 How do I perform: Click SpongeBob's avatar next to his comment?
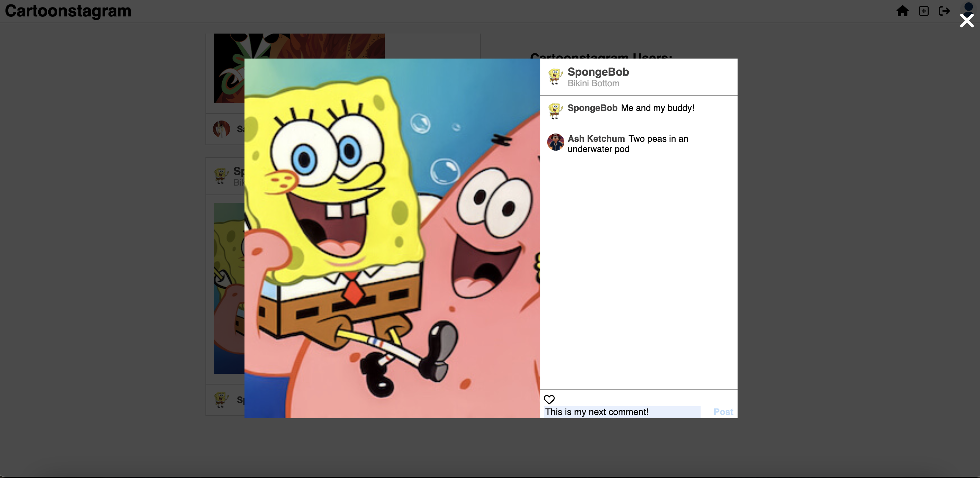(x=555, y=111)
